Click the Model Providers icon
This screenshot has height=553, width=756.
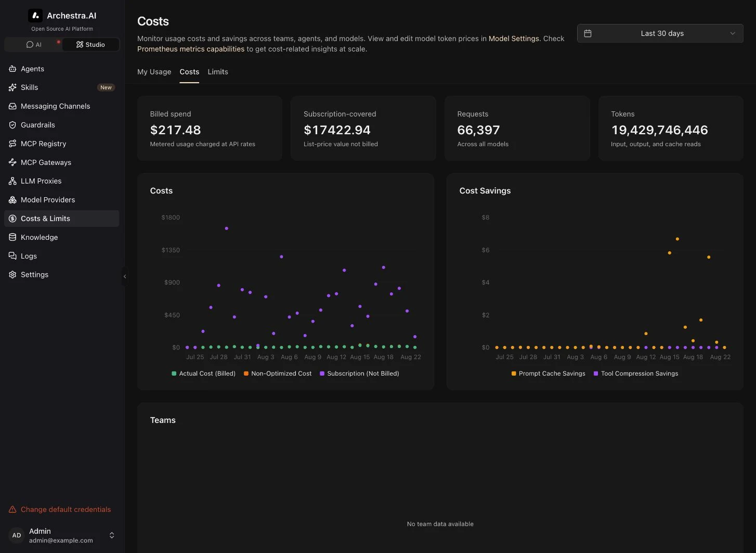(12, 200)
